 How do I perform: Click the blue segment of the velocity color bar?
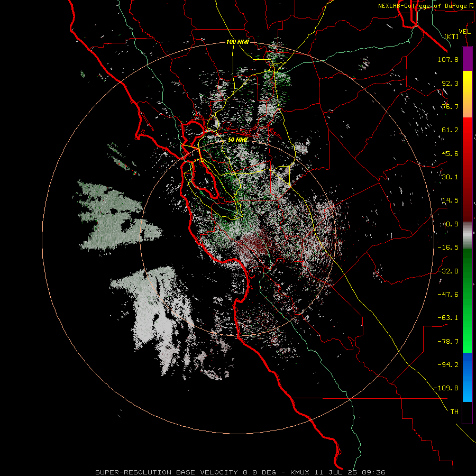pyautogui.click(x=467, y=377)
